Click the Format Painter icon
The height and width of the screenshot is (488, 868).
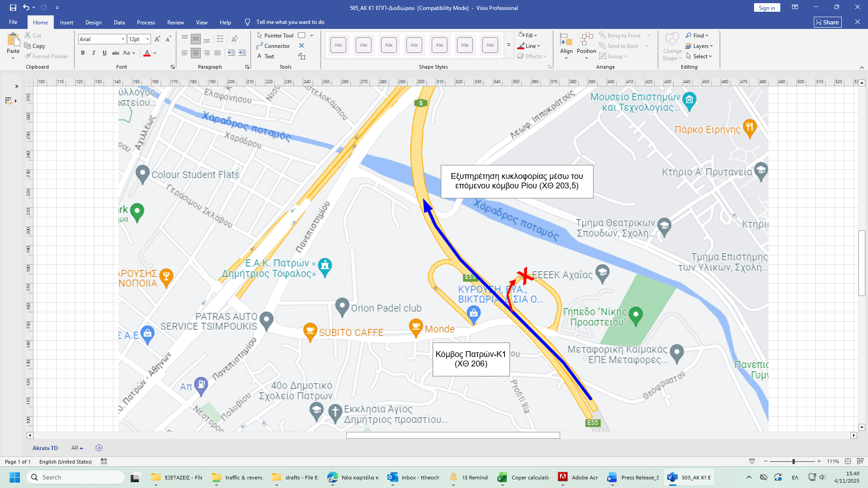click(x=28, y=56)
